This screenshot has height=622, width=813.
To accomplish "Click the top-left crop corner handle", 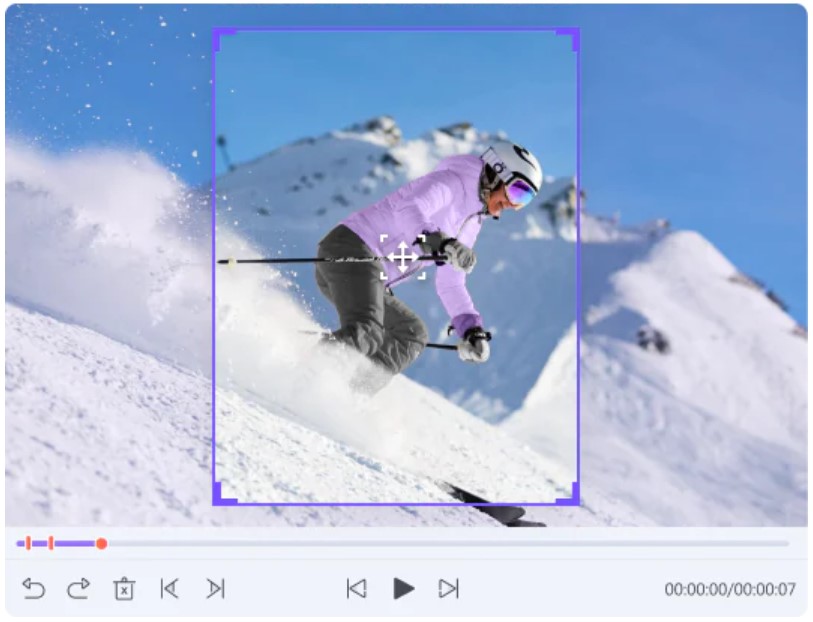I will click(x=224, y=39).
